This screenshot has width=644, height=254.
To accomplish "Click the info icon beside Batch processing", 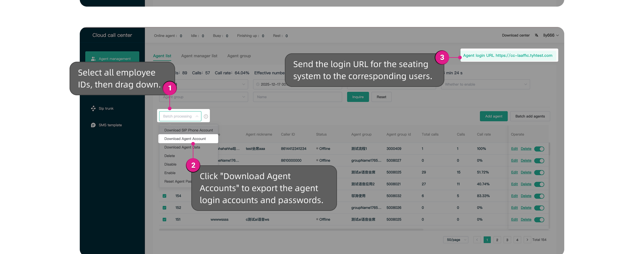I will point(206,117).
